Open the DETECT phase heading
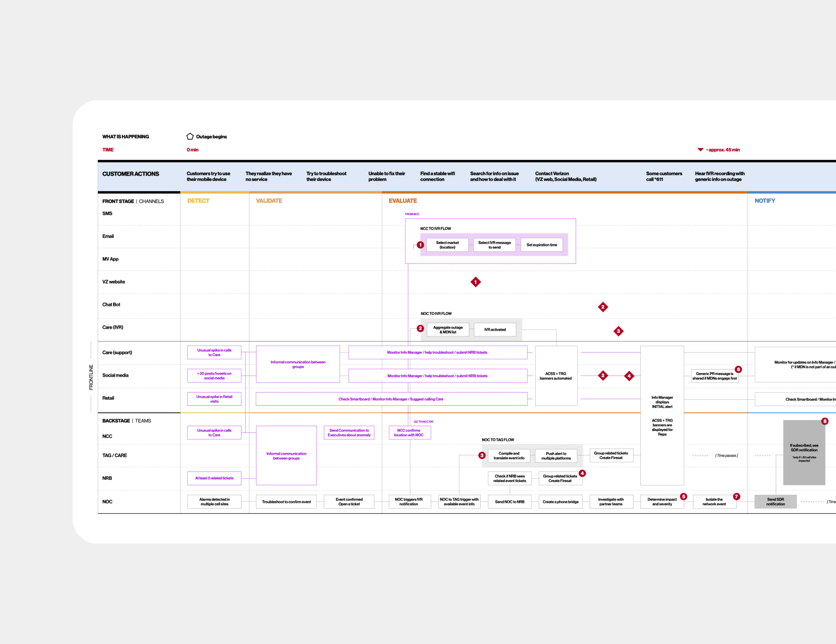 tap(198, 201)
